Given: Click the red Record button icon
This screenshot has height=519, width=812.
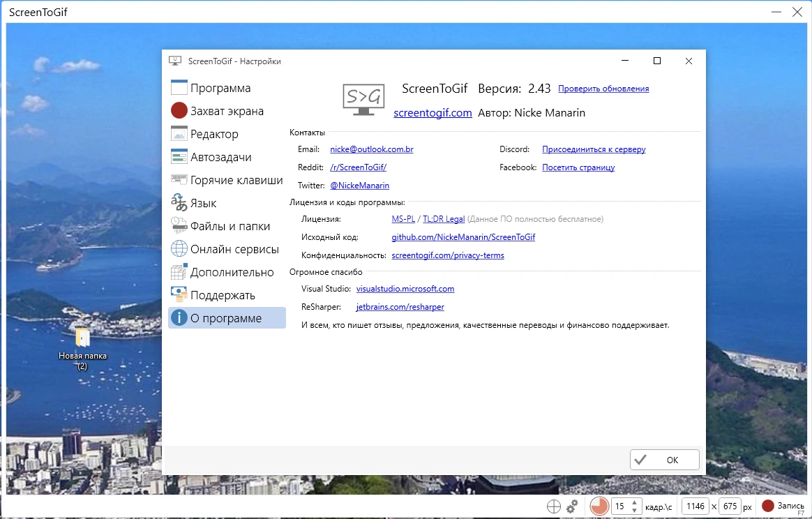Looking at the screenshot, I should [x=768, y=506].
